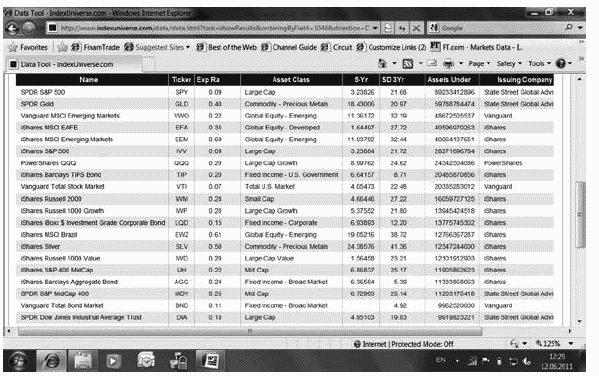Sort table by Asset Class column header

coord(291,79)
